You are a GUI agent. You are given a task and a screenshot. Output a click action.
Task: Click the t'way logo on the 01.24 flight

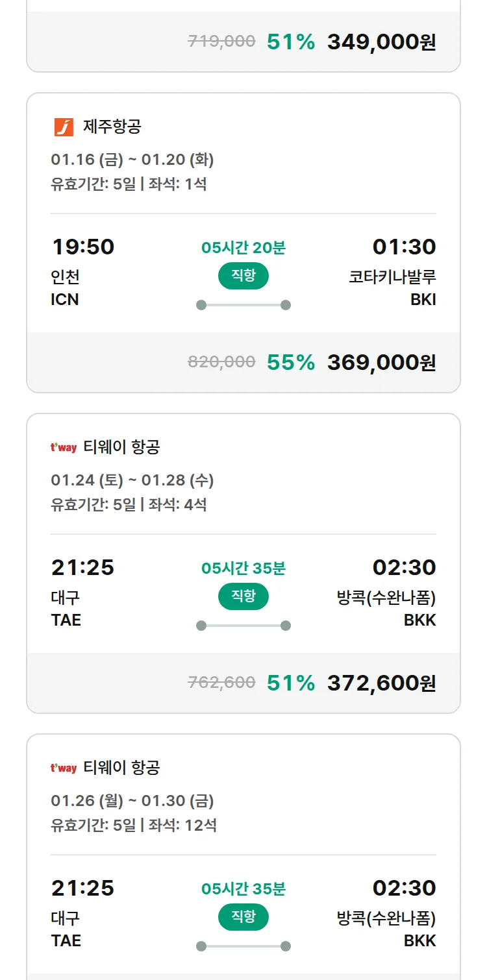click(x=64, y=447)
